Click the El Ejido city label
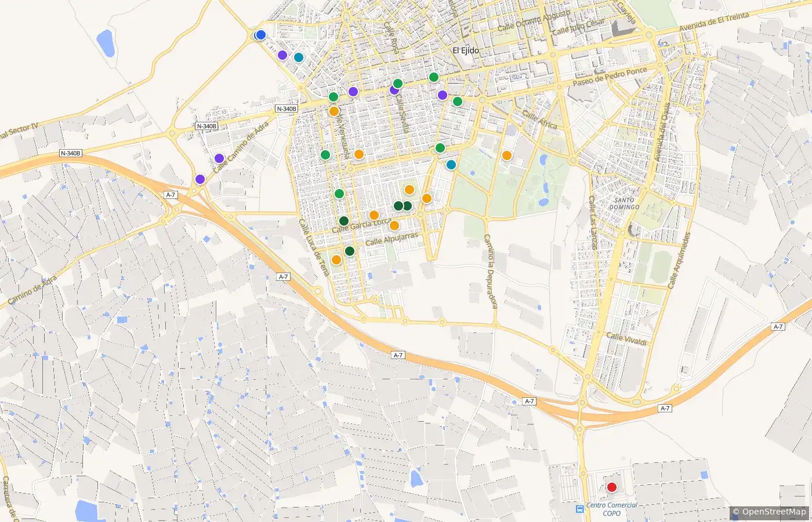812x522 pixels. 466,50
